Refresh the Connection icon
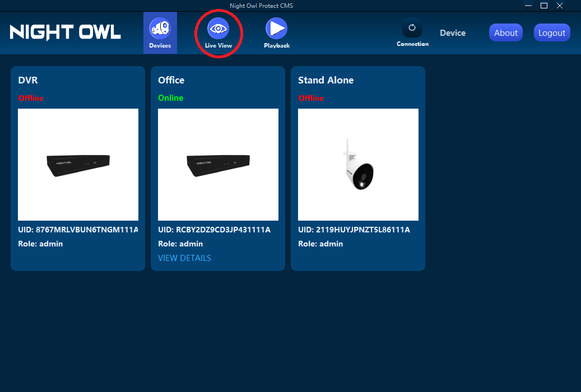Image resolution: width=581 pixels, height=392 pixels. click(412, 28)
